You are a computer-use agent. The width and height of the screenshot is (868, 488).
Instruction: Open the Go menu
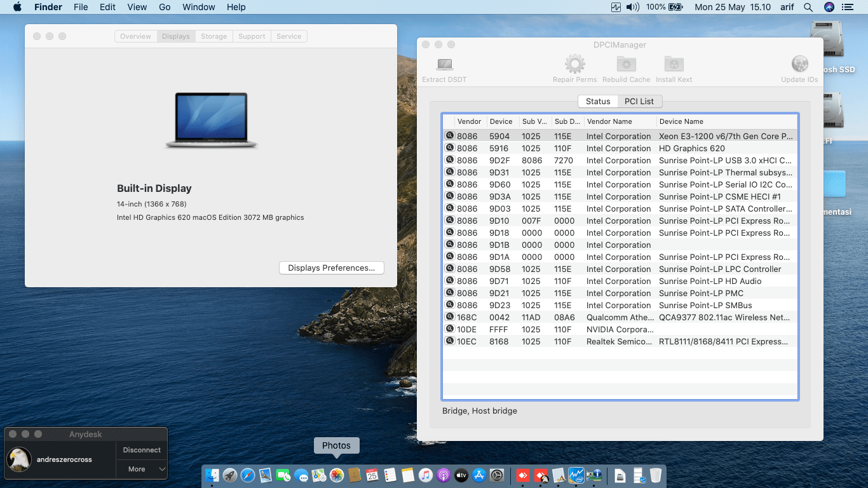[165, 7]
